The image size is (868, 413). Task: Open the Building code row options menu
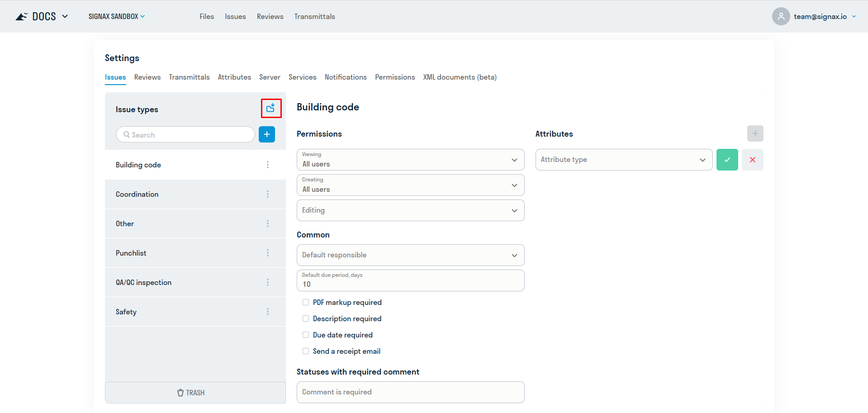point(268,165)
